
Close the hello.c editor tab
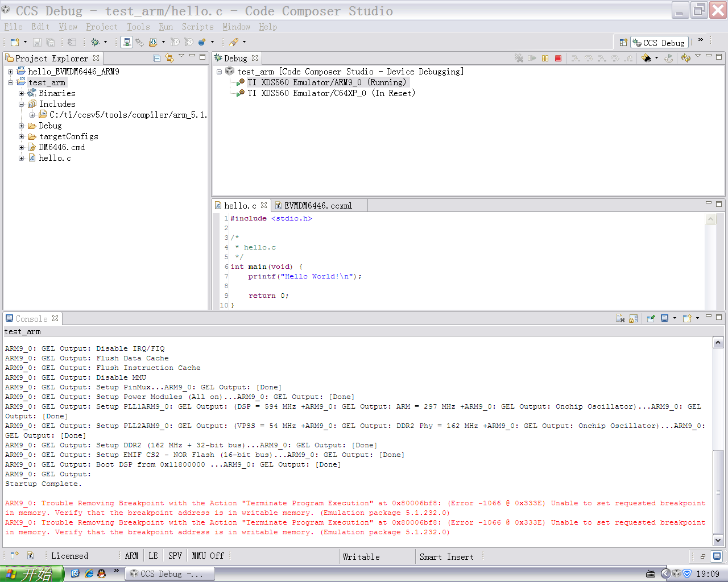coord(264,205)
